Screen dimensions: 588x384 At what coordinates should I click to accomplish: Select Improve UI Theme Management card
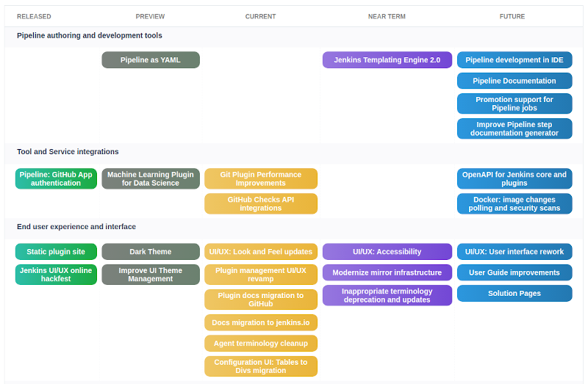point(151,275)
